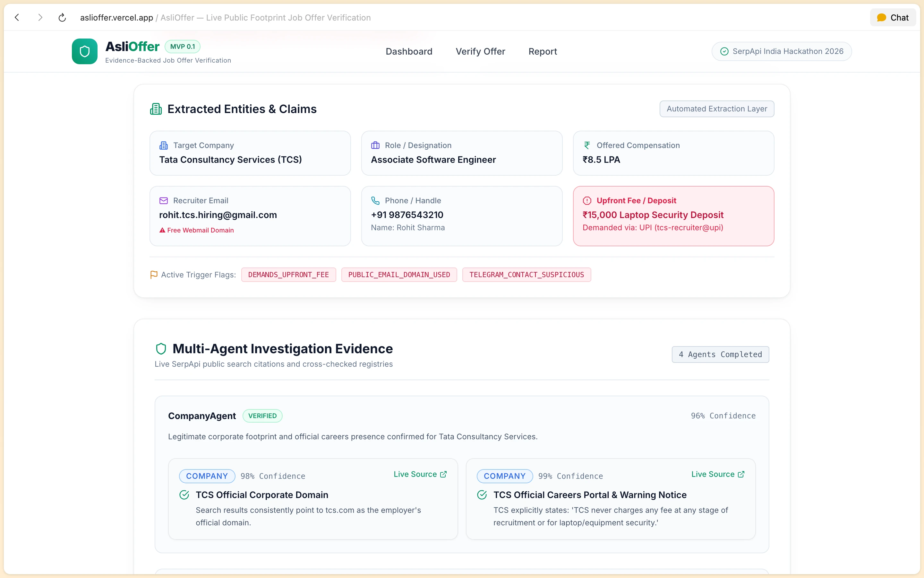
Task: Click the AsliOffer brand name
Action: pyautogui.click(x=132, y=46)
